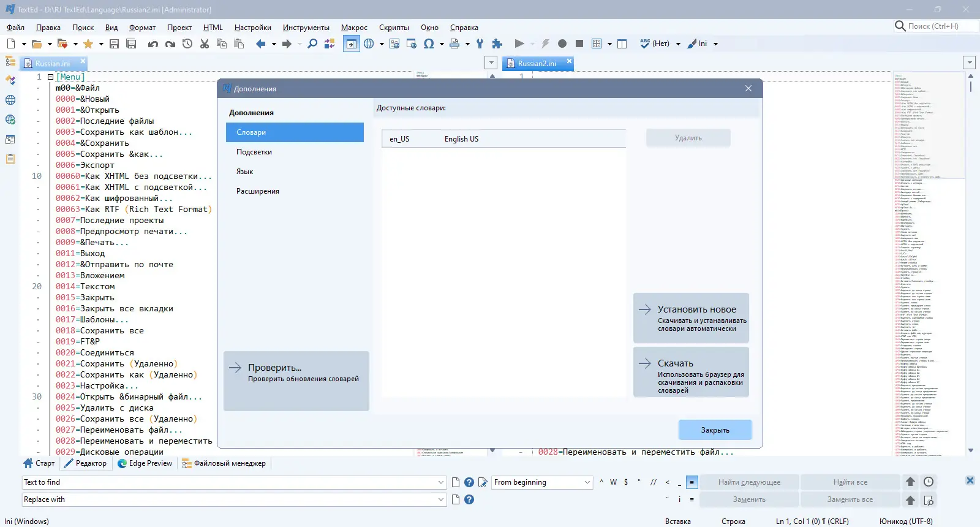The height and width of the screenshot is (527, 980).
Task: Open the dropdown arrow next to the new file icon
Action: (x=24, y=44)
